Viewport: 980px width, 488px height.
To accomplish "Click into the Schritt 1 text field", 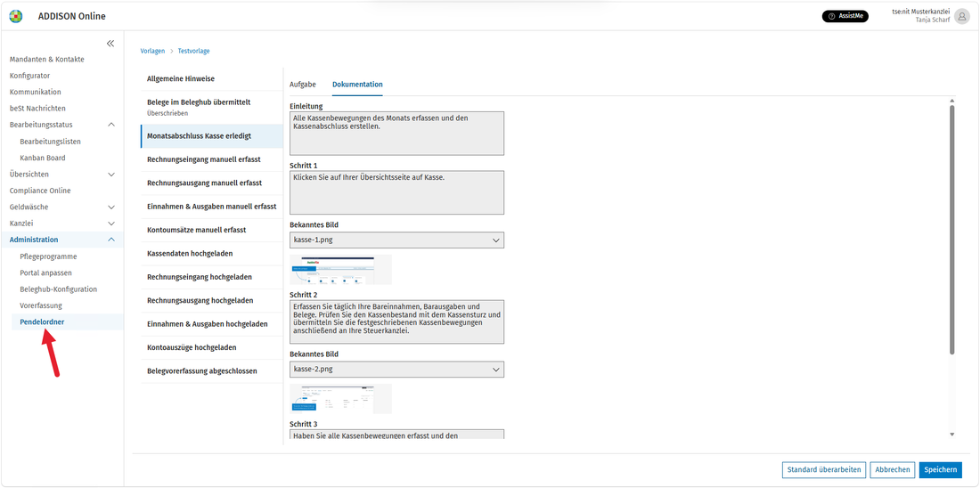I will pos(396,193).
